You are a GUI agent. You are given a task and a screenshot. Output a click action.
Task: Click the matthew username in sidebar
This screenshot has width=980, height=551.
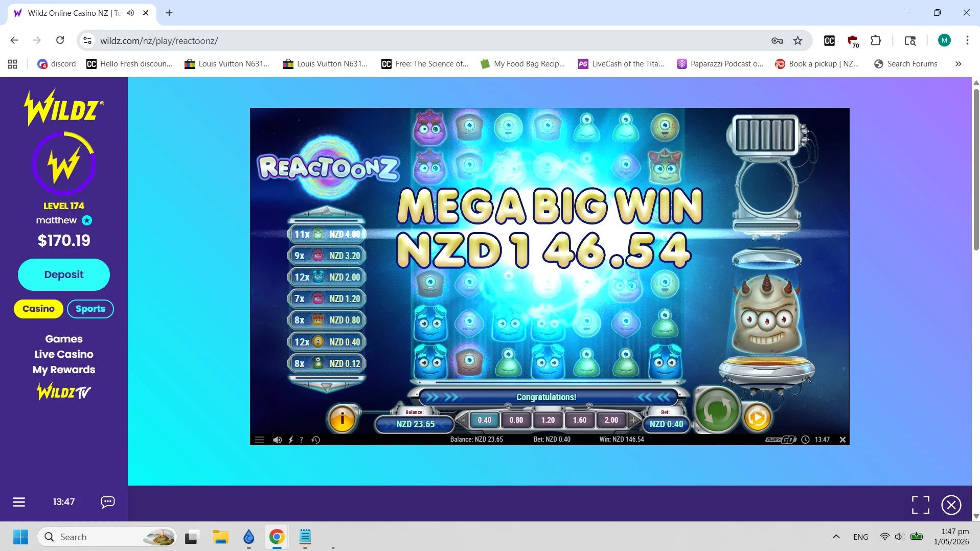(x=56, y=220)
